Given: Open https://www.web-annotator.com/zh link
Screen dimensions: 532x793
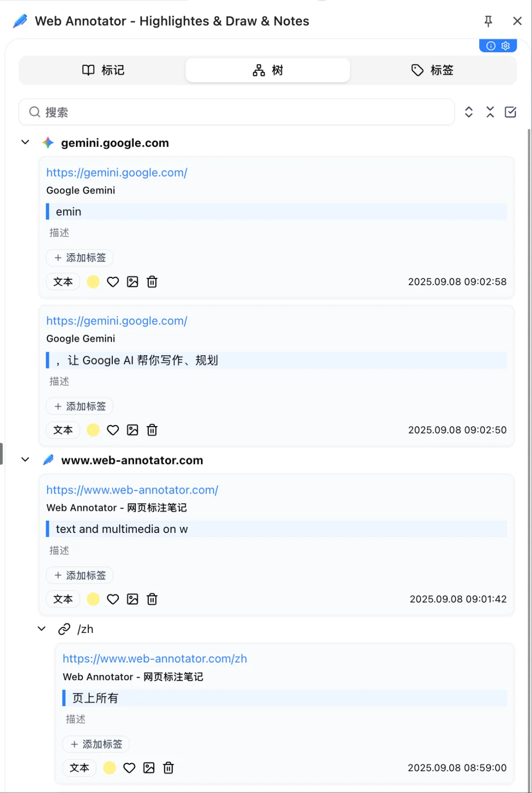Looking at the screenshot, I should [155, 659].
